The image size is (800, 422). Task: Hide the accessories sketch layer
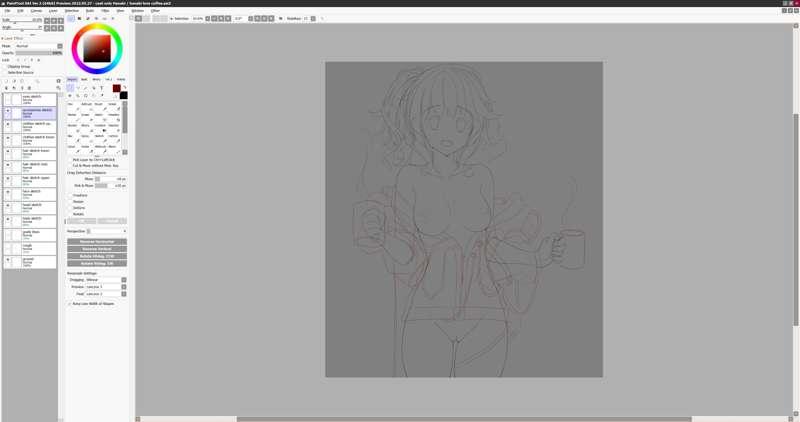[x=8, y=110]
